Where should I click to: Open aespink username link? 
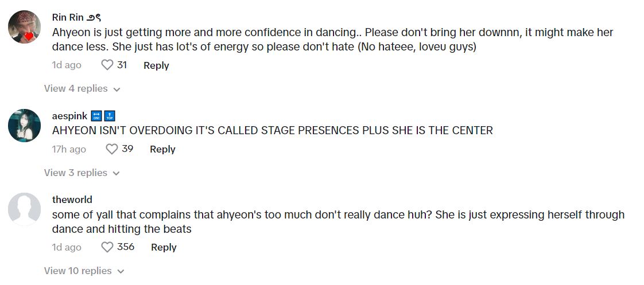click(x=70, y=116)
